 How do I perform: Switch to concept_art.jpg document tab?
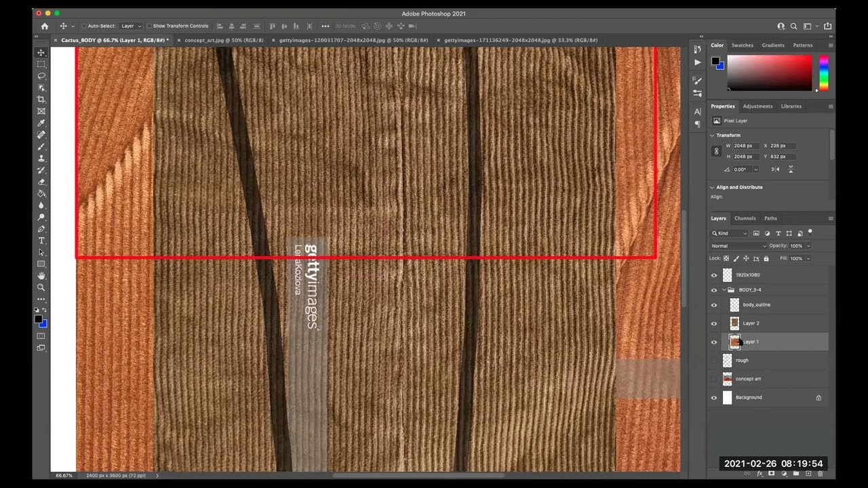224,40
